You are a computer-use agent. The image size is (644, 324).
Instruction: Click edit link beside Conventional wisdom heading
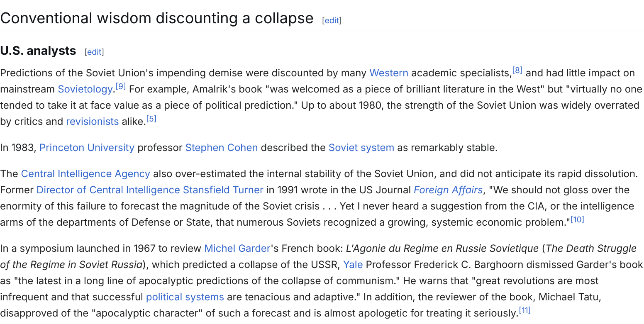(x=332, y=20)
